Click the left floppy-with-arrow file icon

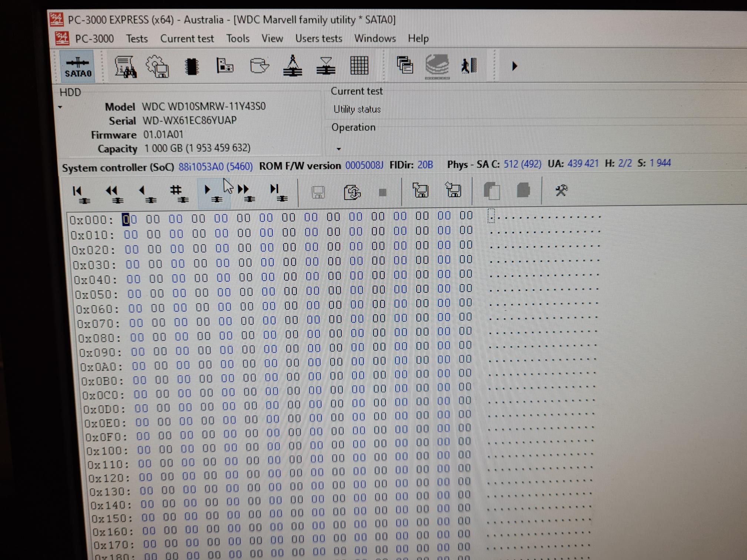420,190
